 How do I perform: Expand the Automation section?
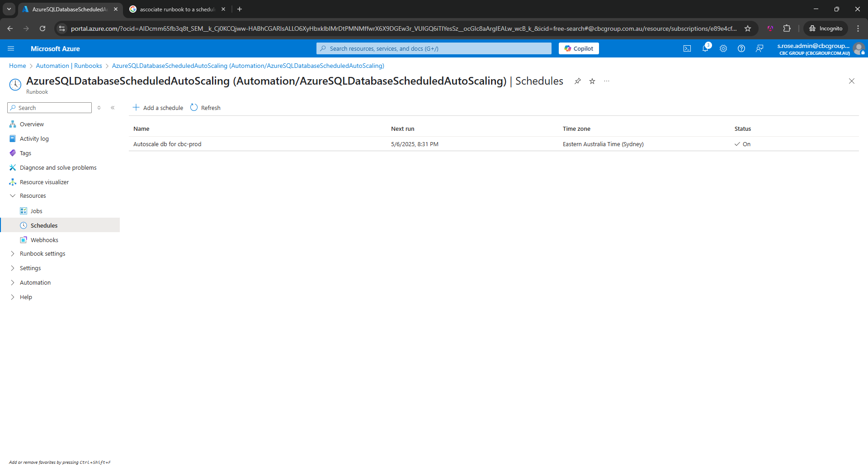[x=35, y=282]
